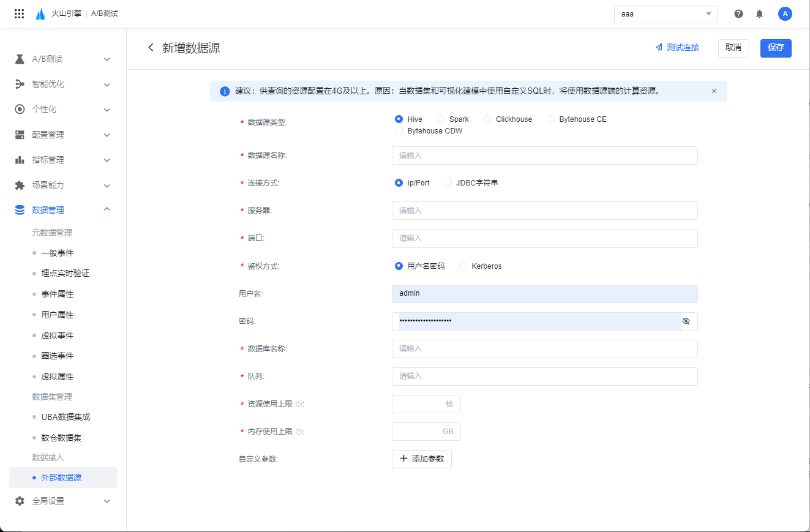Click the 全局设置 gear icon
This screenshot has height=532, width=810.
20,501
